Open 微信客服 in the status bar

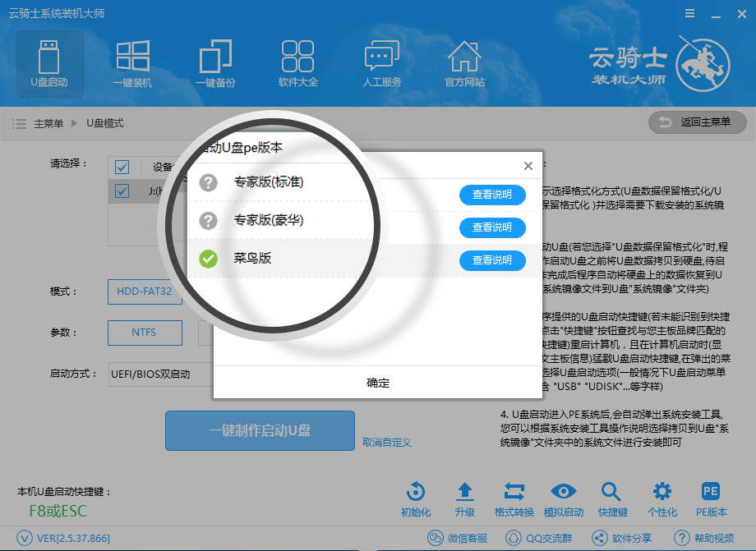[458, 538]
